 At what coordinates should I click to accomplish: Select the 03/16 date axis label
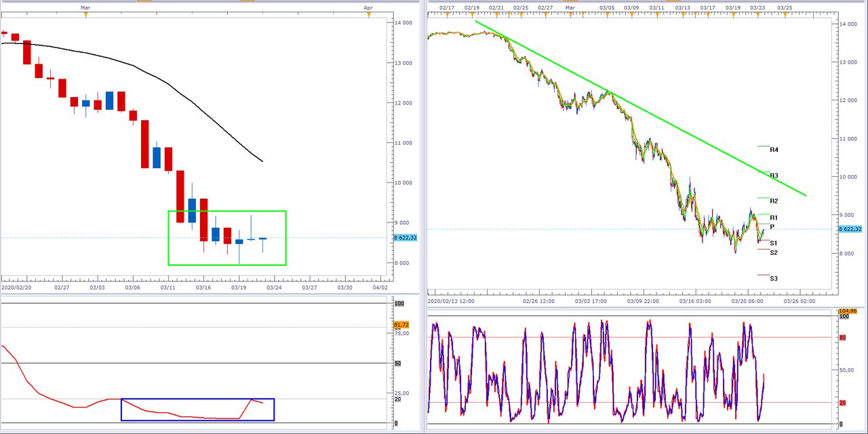coord(203,288)
